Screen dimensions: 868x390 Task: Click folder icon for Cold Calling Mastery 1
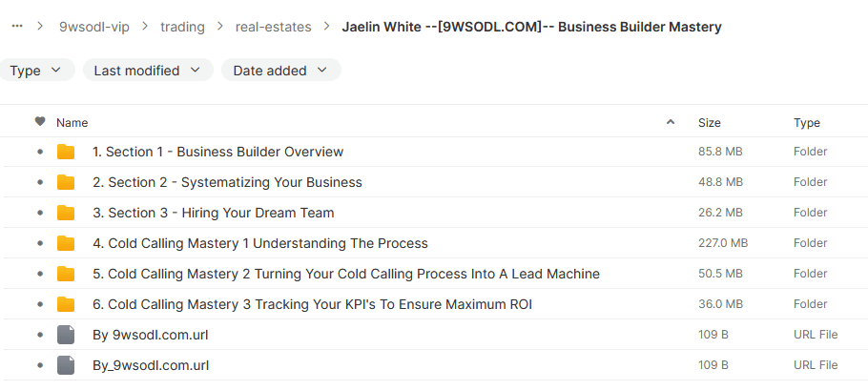(x=66, y=243)
